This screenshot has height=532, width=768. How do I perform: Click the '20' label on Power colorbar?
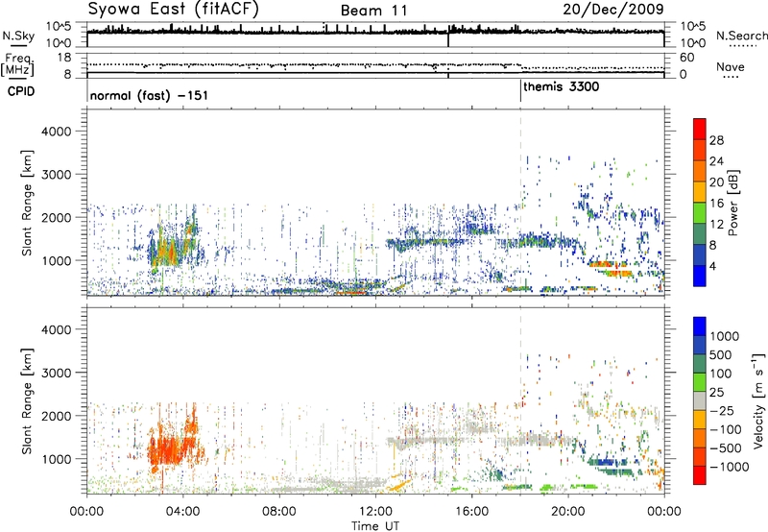click(x=716, y=182)
